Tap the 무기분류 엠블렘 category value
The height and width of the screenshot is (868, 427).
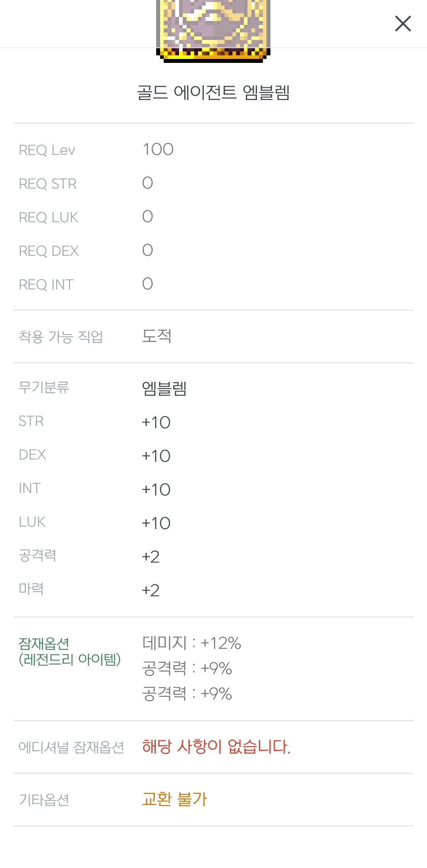[x=164, y=388]
